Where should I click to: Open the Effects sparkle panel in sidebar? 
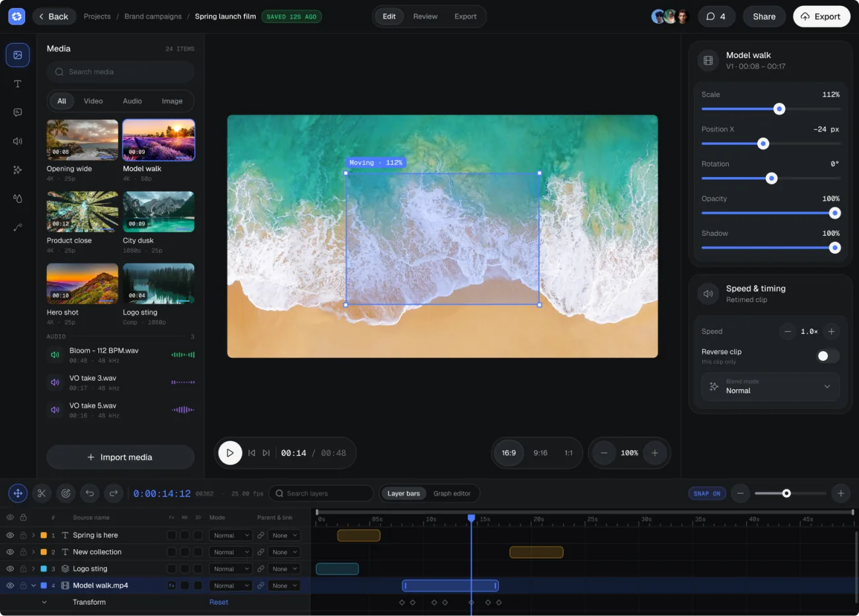(18, 170)
